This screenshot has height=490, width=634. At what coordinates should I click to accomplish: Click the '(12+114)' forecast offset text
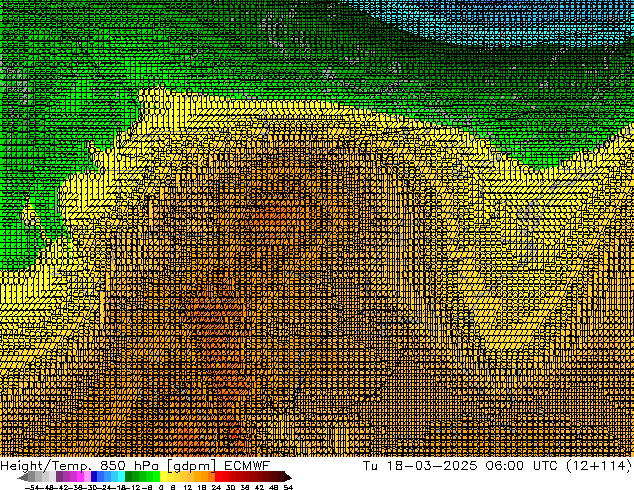point(598,466)
